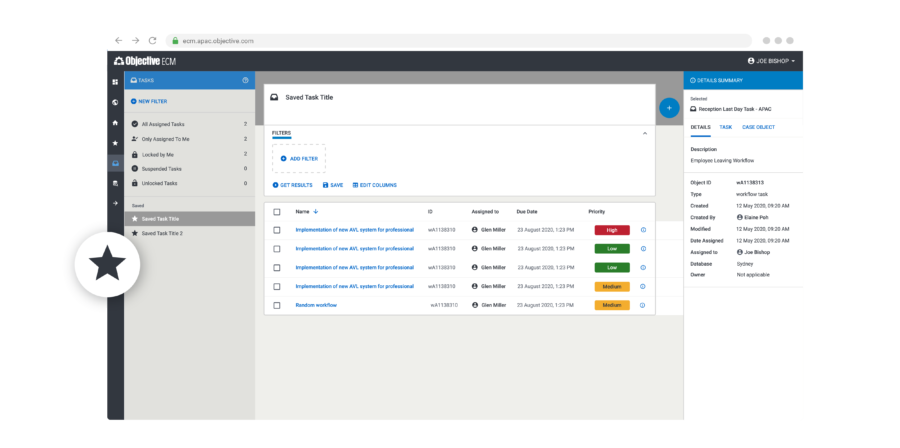Open the Random workflow link
This screenshot has width=900, height=448.
click(316, 305)
